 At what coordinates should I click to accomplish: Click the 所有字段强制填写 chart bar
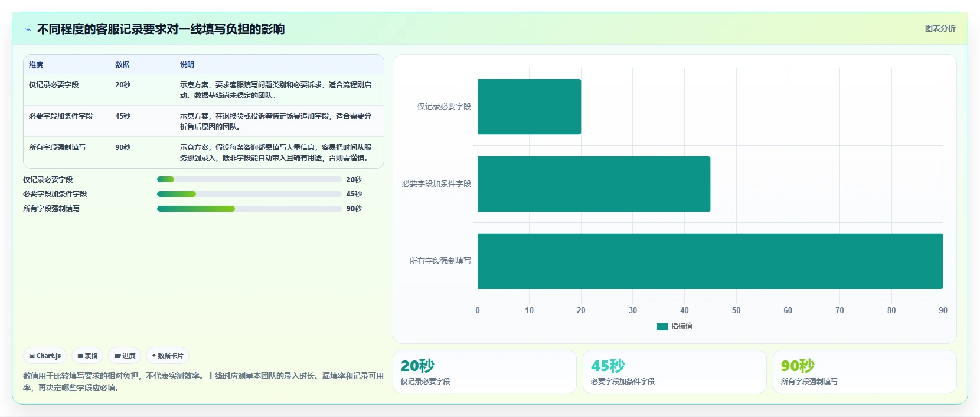[710, 261]
